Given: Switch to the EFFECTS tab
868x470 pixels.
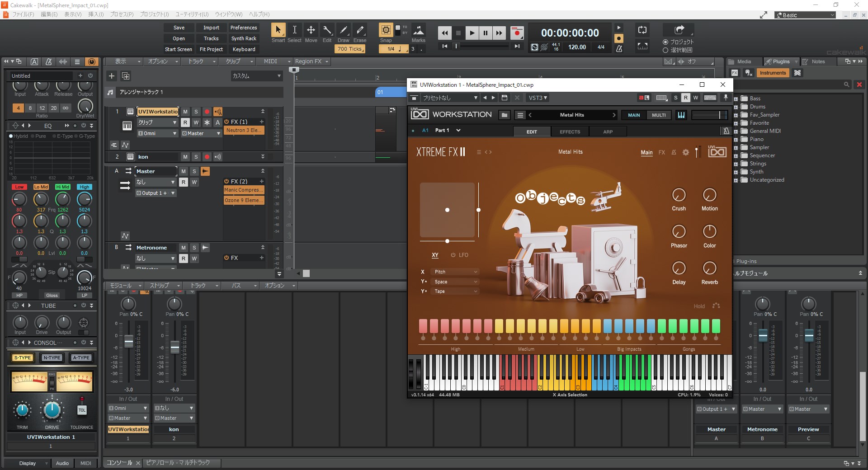Looking at the screenshot, I should [570, 132].
